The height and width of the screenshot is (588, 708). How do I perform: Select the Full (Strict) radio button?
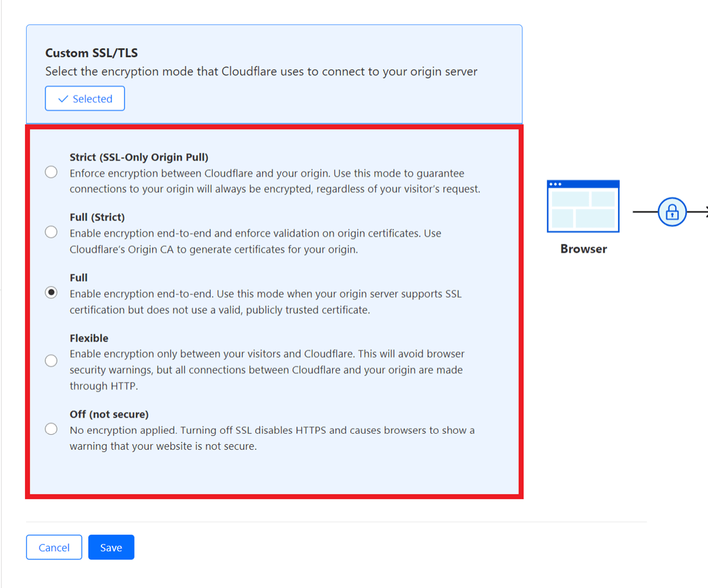click(51, 232)
